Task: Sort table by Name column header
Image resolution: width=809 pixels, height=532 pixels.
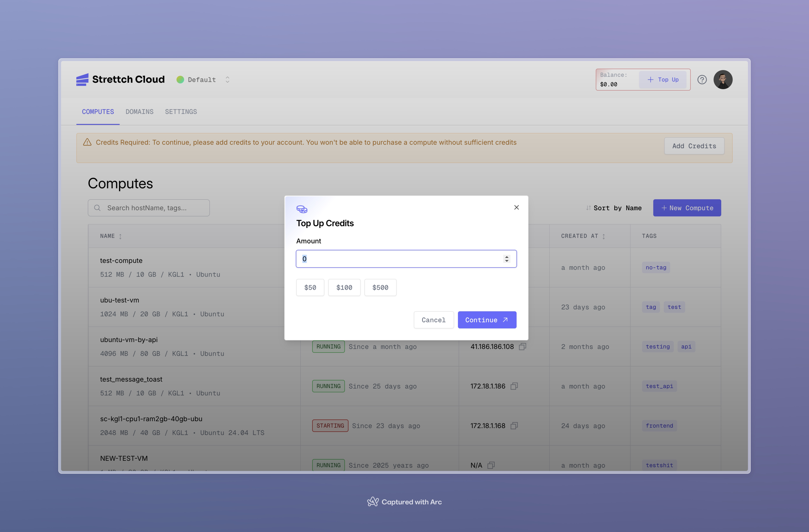Action: point(111,236)
